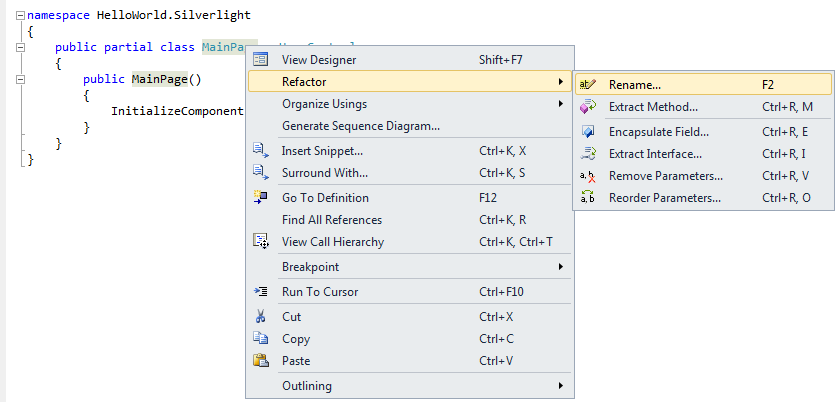Choose Extract Interface in submenu
The height and width of the screenshot is (402, 839).
click(x=703, y=154)
